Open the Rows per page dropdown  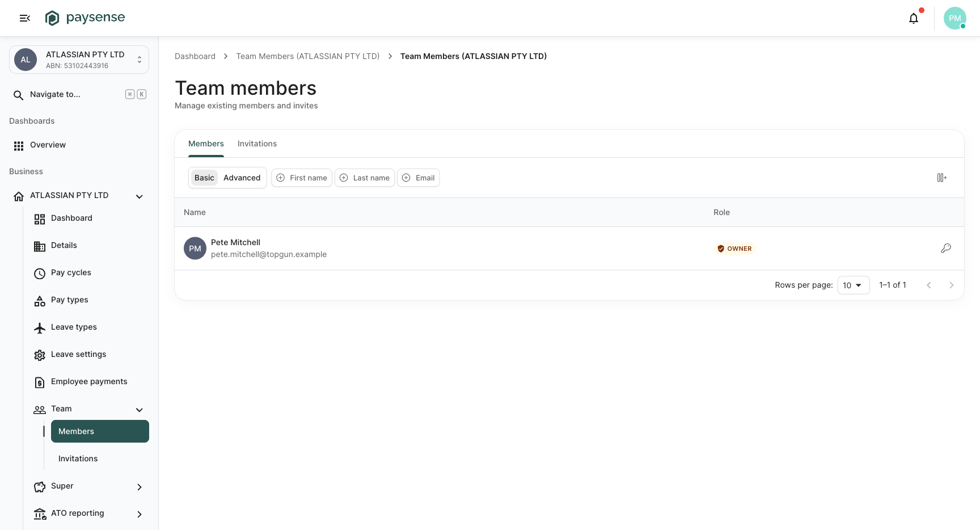coord(854,285)
